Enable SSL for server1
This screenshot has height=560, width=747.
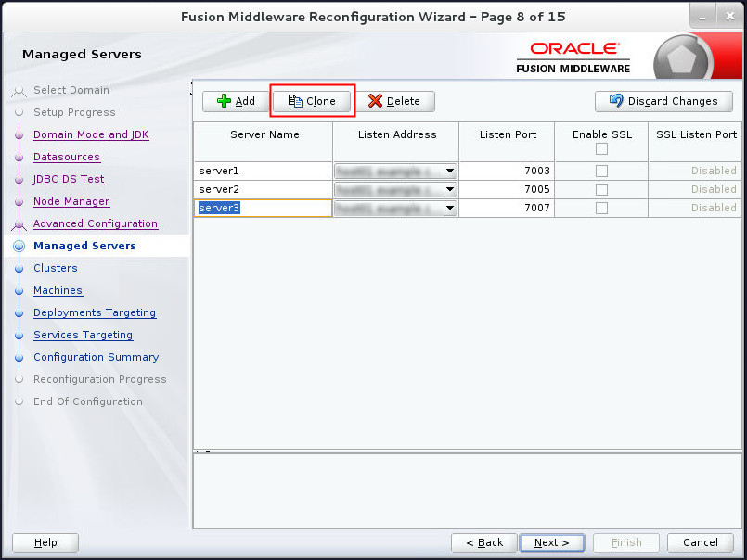tap(601, 171)
